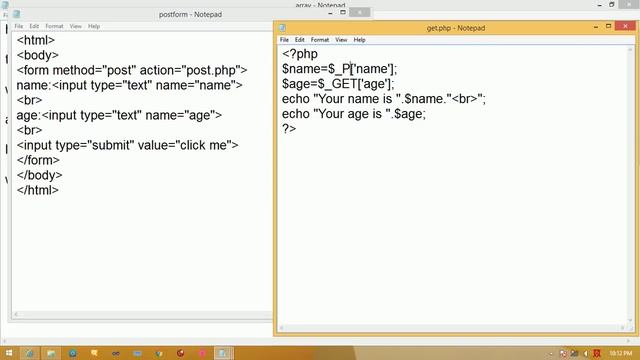Click the '<?php' line in get.php
The height and width of the screenshot is (360, 640).
[x=300, y=54]
